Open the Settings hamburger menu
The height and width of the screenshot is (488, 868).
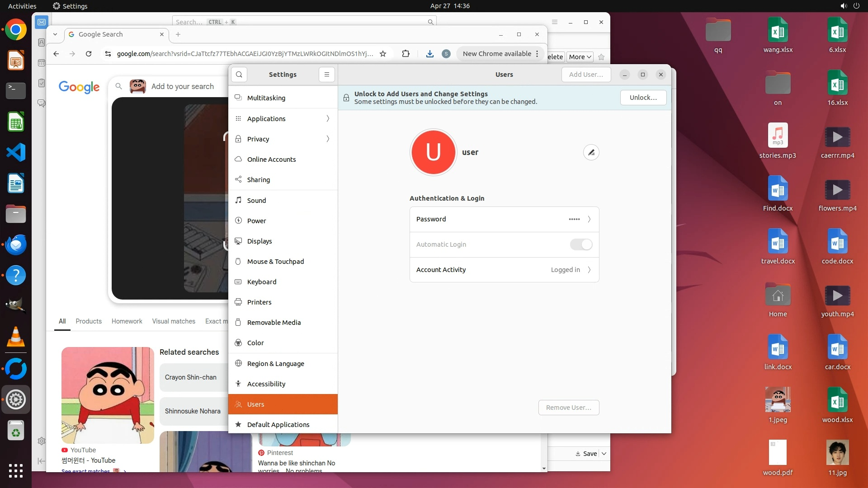327,75
